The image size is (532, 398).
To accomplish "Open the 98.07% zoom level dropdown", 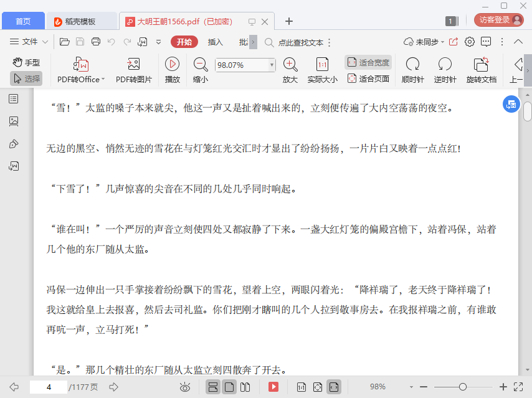I will click(272, 65).
